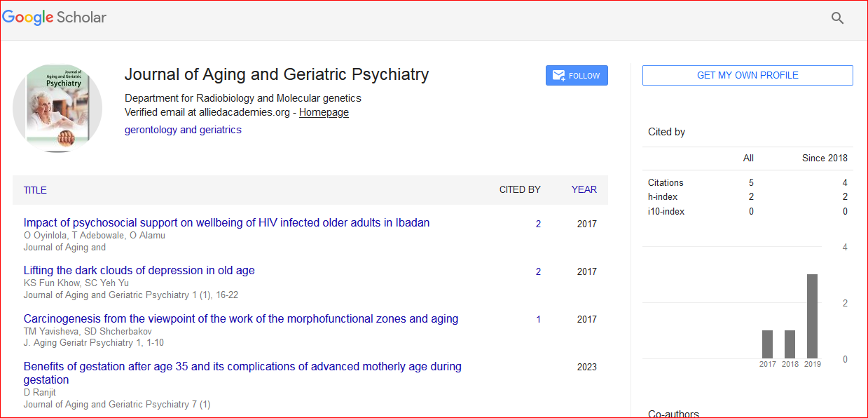This screenshot has height=418, width=868.
Task: Open the HIV psychosocial support article
Action: (x=226, y=223)
